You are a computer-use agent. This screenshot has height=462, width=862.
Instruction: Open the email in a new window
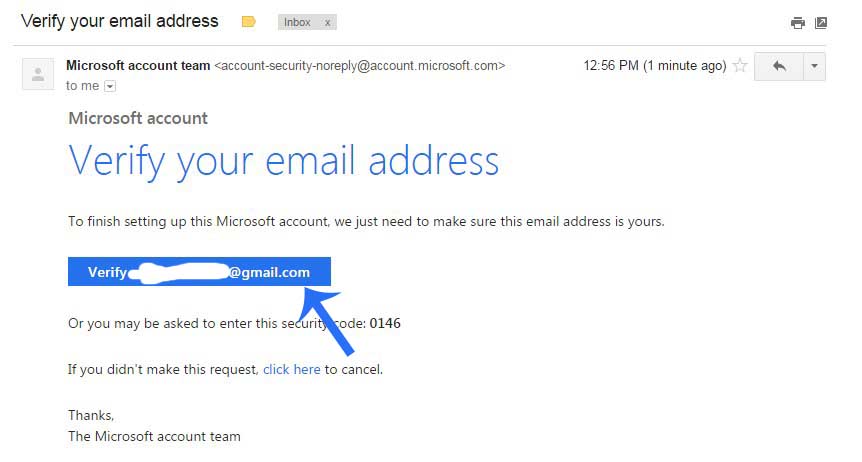[x=821, y=22]
